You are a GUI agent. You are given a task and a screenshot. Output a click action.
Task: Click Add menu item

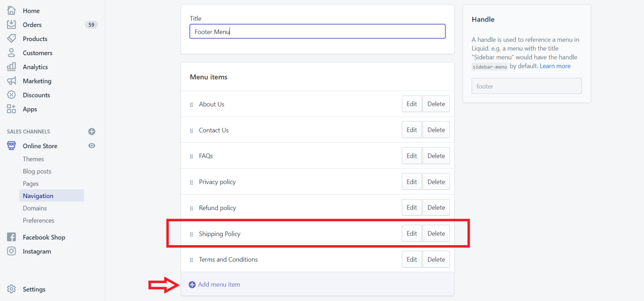coord(218,284)
